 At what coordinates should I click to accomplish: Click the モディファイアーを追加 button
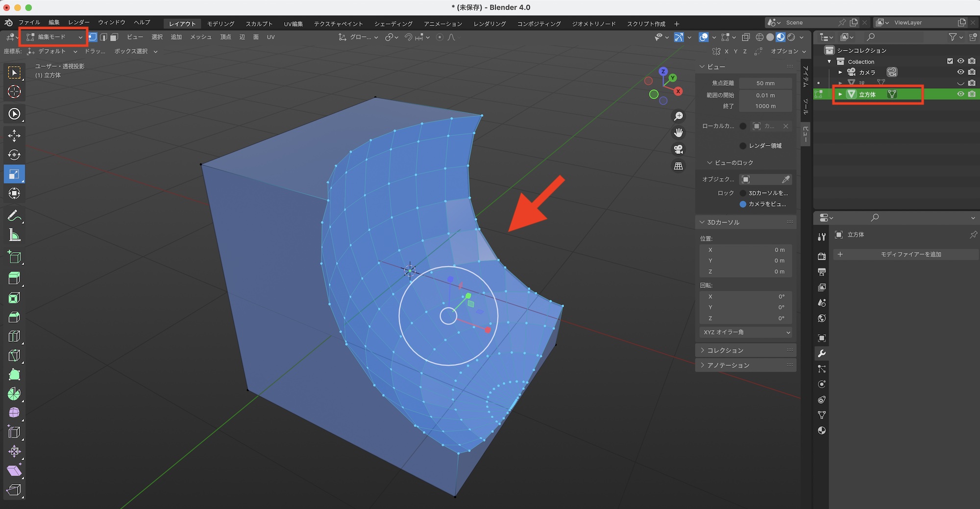(x=910, y=254)
